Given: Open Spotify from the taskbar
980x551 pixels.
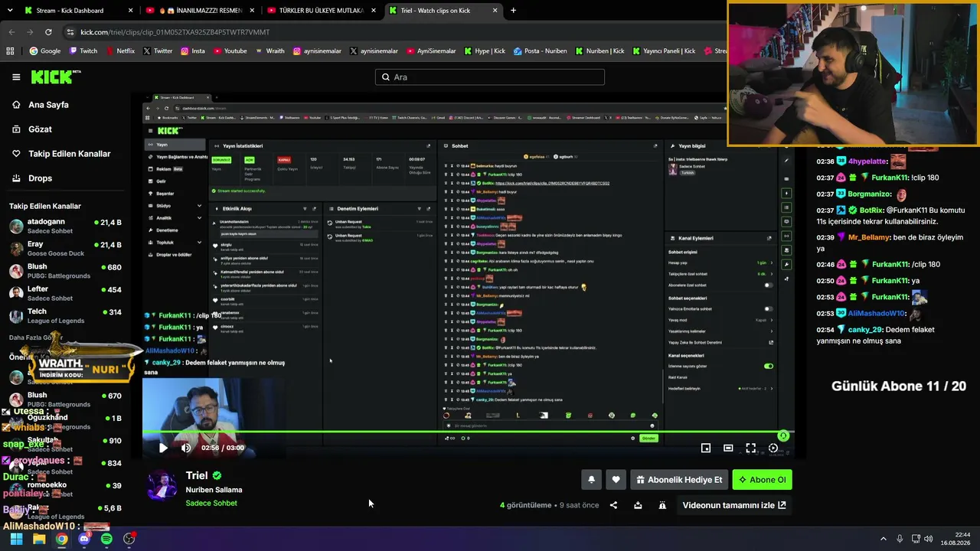Looking at the screenshot, I should click(106, 539).
